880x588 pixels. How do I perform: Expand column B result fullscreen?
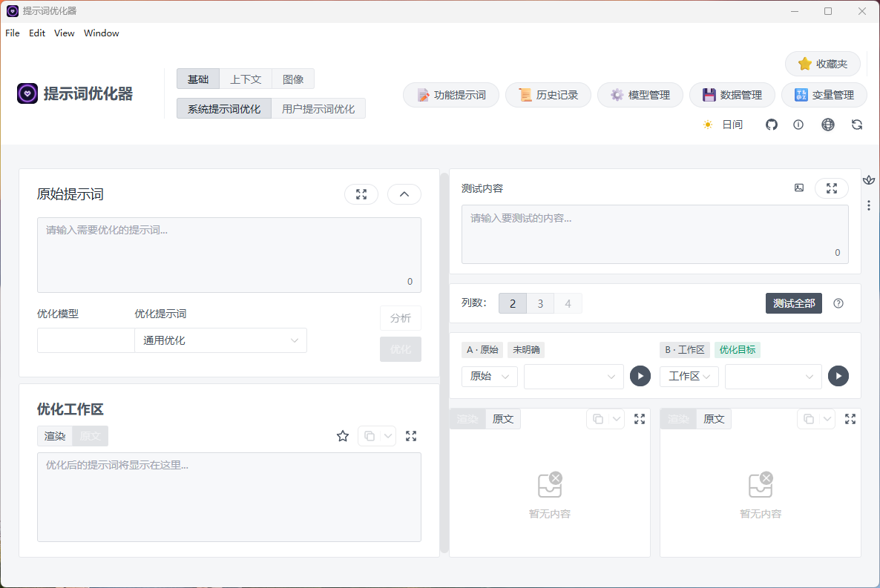(x=850, y=419)
